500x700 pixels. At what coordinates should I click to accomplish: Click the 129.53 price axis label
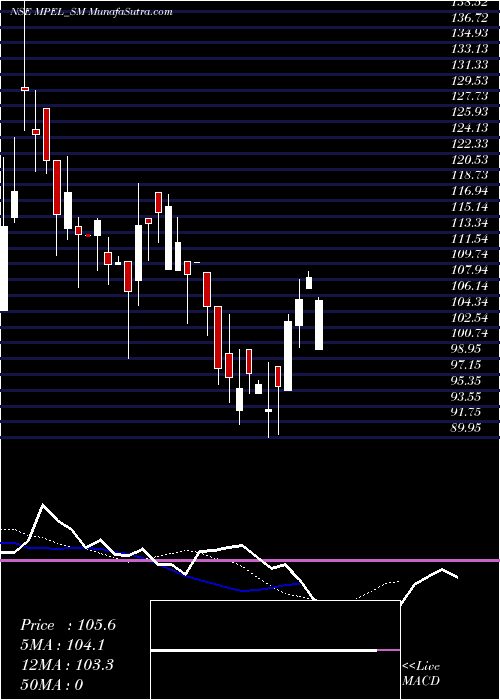point(469,81)
